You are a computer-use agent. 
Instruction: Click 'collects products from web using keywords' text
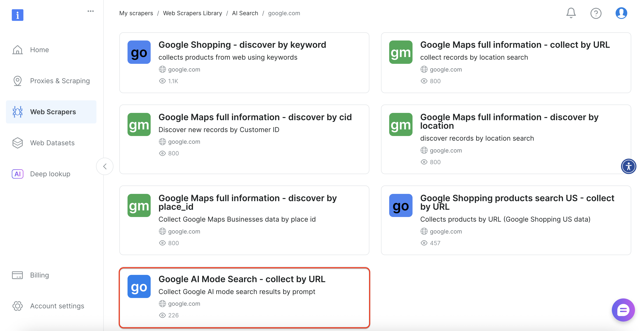coord(228,57)
